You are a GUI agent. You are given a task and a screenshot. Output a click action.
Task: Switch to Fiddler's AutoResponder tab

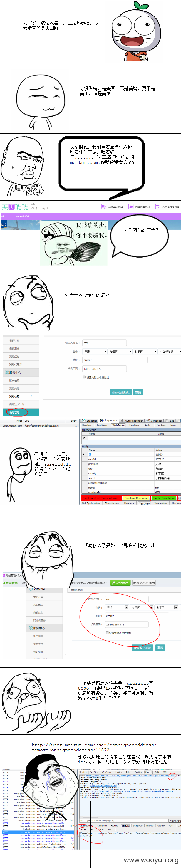[132, 421]
